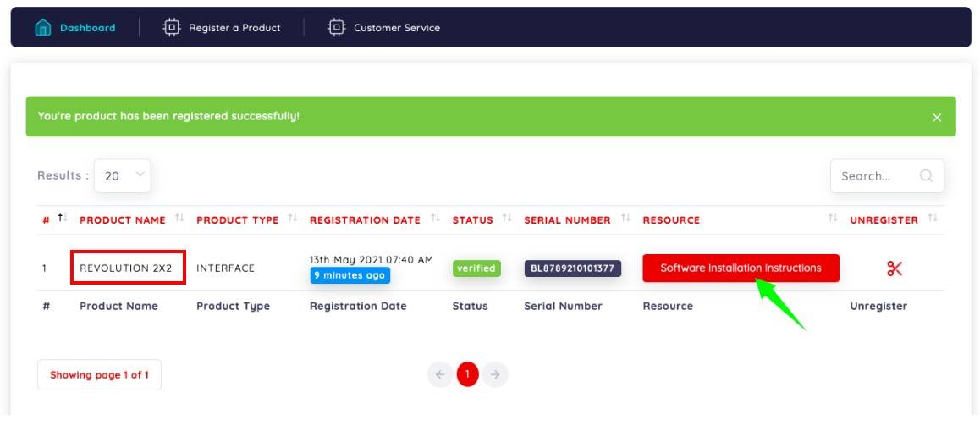Unregister product with the scissors icon
980x426 pixels.
click(x=895, y=268)
